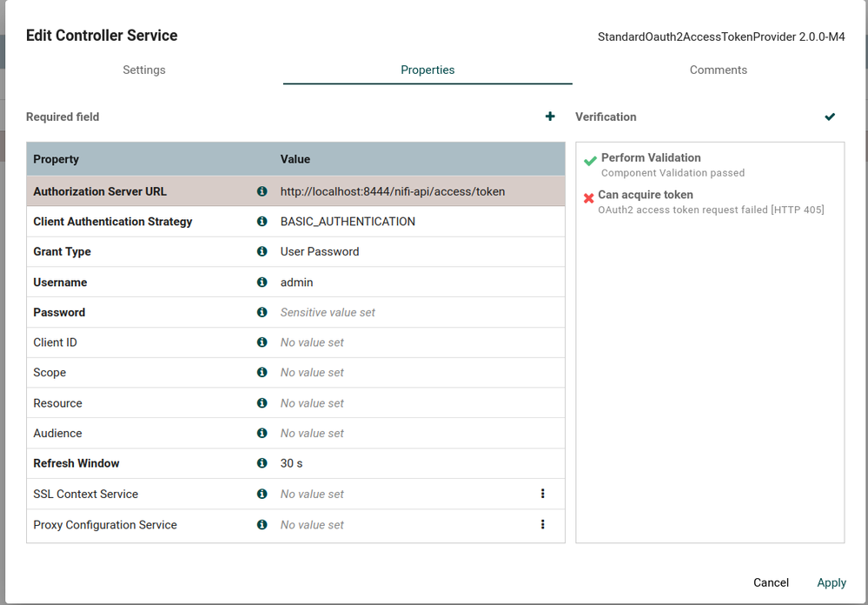Viewport: 868px width, 605px height.
Task: Change the User Password grant type value
Action: (x=320, y=251)
